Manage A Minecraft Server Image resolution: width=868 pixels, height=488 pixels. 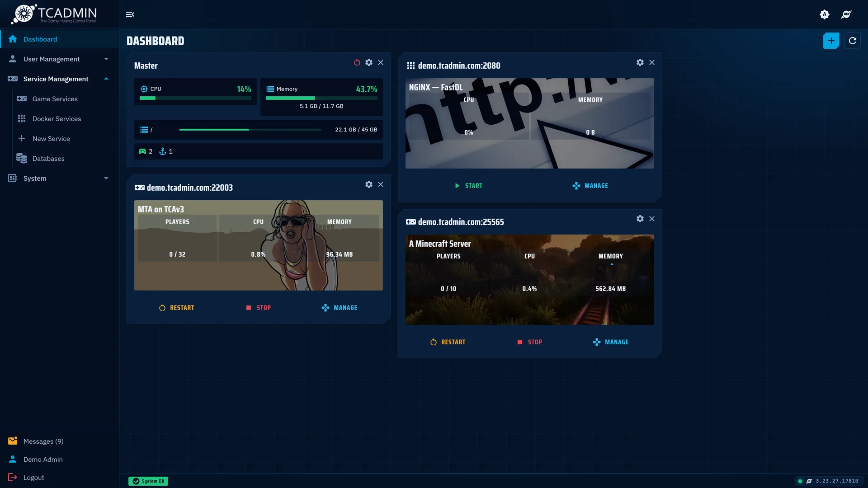pyautogui.click(x=611, y=342)
